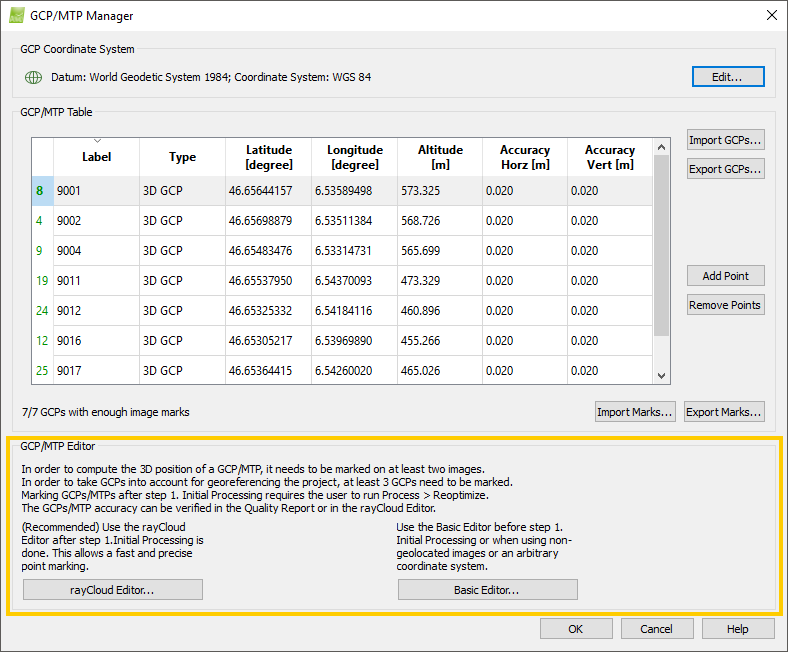Click Import GCPs button
This screenshot has width=788, height=652.
point(726,140)
